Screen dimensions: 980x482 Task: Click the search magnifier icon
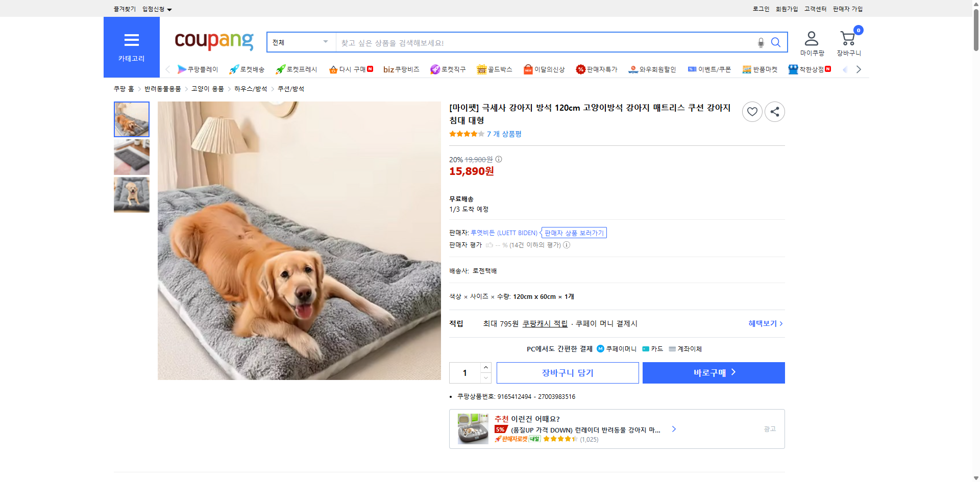coord(776,42)
